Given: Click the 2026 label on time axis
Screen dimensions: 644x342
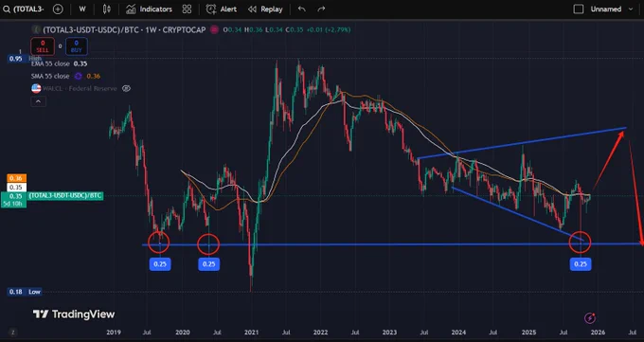Looking at the screenshot, I should click(x=598, y=333).
